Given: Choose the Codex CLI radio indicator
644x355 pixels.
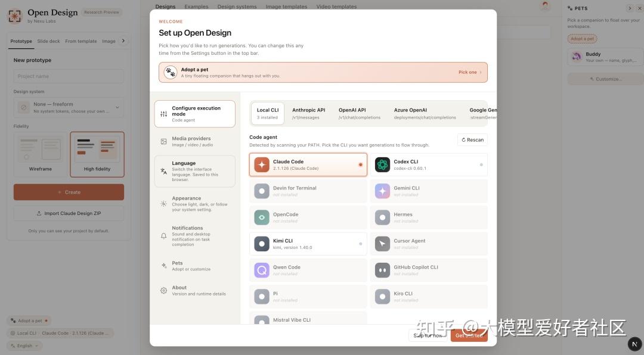Looking at the screenshot, I should [x=481, y=164].
